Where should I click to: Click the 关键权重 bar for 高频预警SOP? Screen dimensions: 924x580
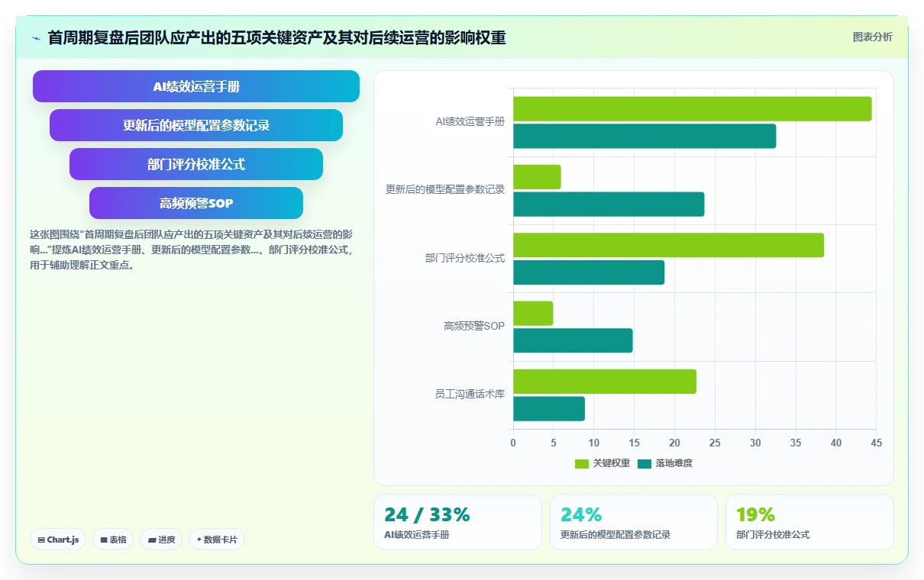click(x=533, y=314)
